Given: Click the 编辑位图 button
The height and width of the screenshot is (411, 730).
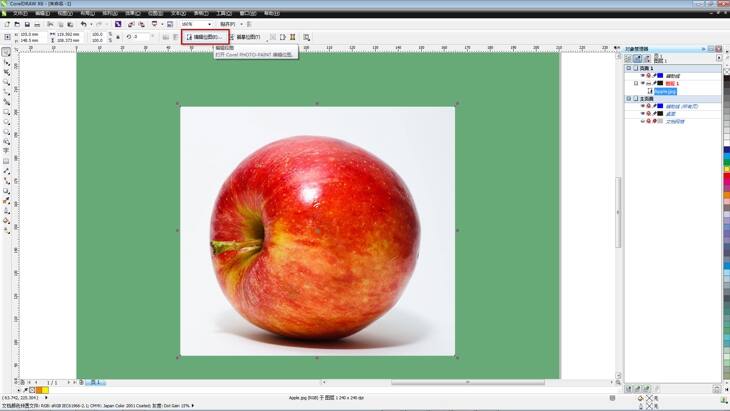Looking at the screenshot, I should point(203,37).
